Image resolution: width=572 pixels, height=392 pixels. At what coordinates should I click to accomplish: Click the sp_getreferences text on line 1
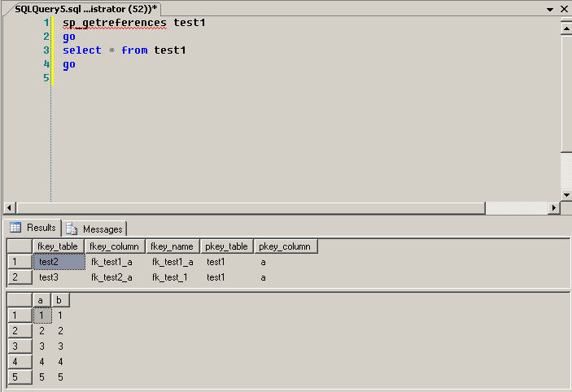click(x=115, y=23)
